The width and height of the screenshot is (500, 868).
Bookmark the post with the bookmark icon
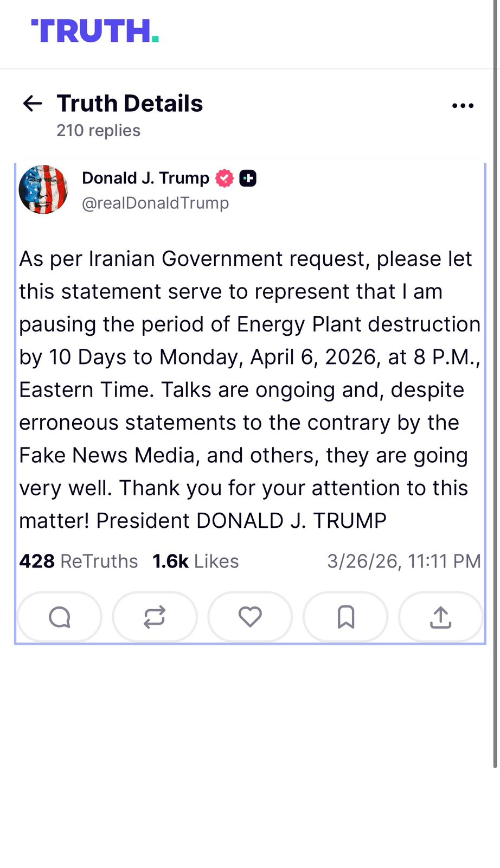coord(345,617)
